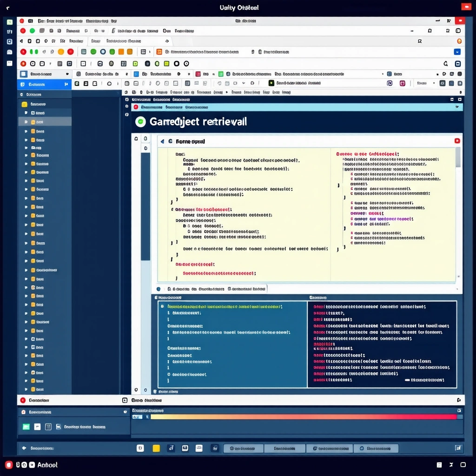
Task: Click the orange circle icon at top-right toolbar
Action: point(459,41)
